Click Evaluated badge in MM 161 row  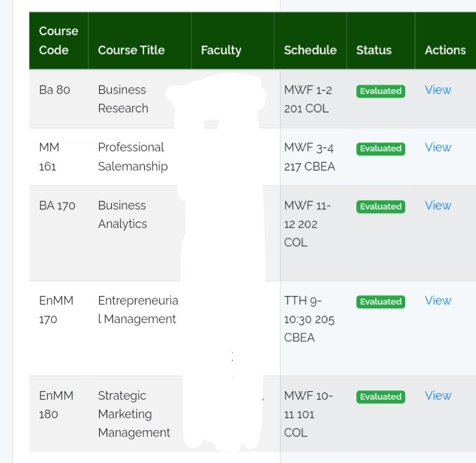381,149
